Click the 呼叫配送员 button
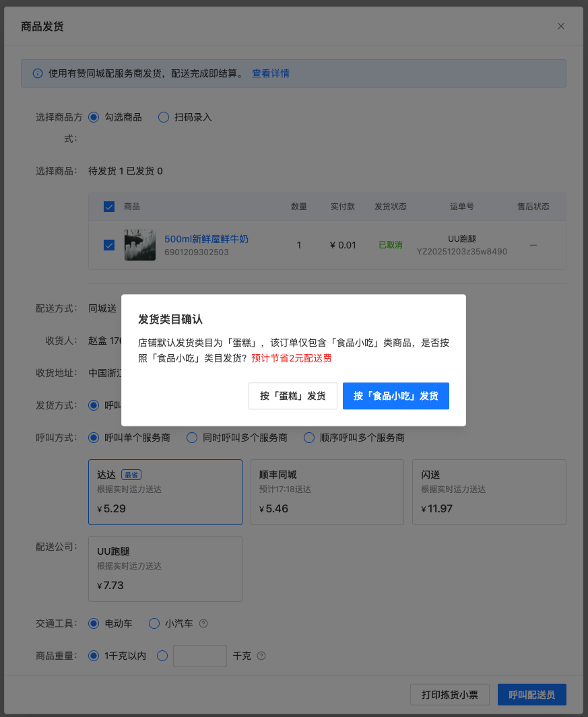Image resolution: width=588 pixels, height=717 pixels. (x=531, y=695)
